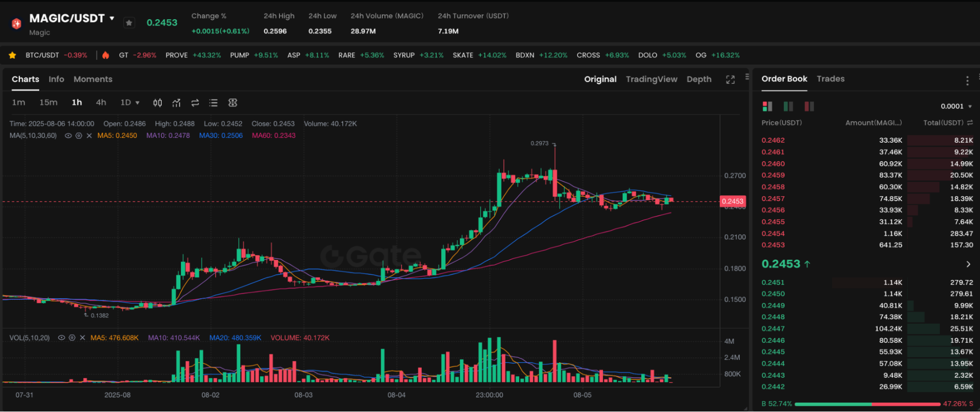980x412 pixels.
Task: Hide the VOL(5,10,20) indicator
Action: [61, 338]
